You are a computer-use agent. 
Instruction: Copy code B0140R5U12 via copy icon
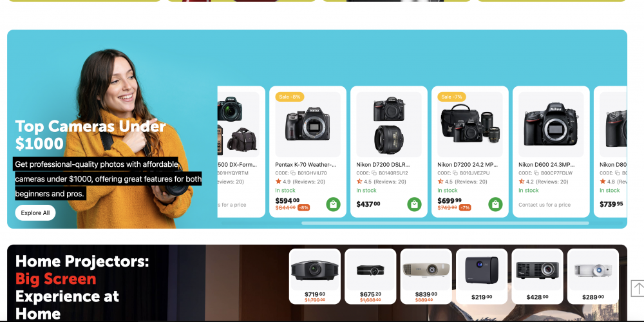(374, 173)
